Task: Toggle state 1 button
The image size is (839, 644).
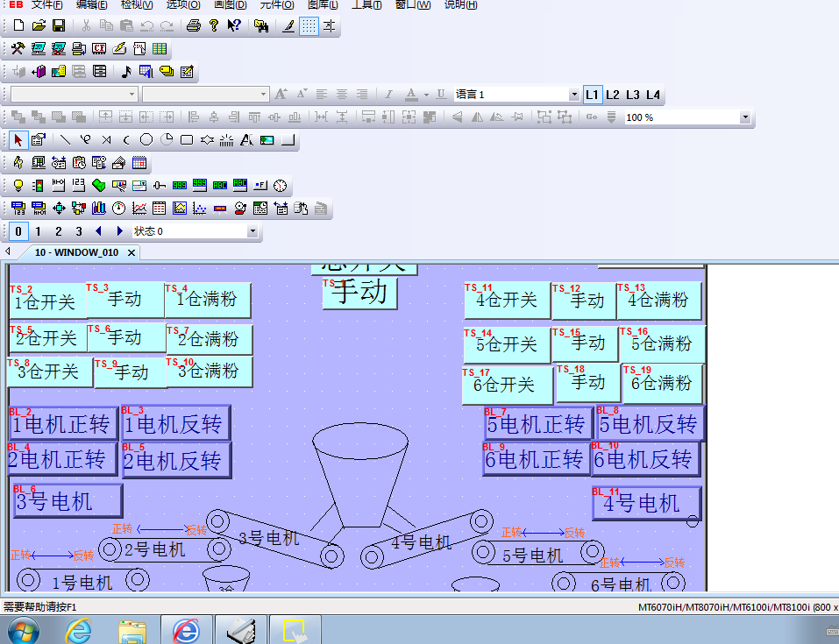Action: tap(38, 231)
